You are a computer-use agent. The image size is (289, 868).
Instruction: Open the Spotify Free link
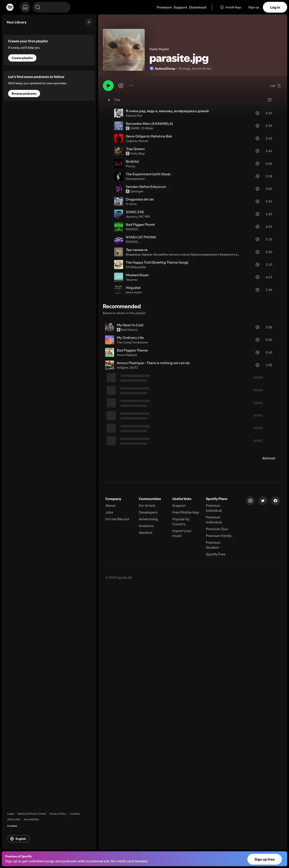[216, 554]
